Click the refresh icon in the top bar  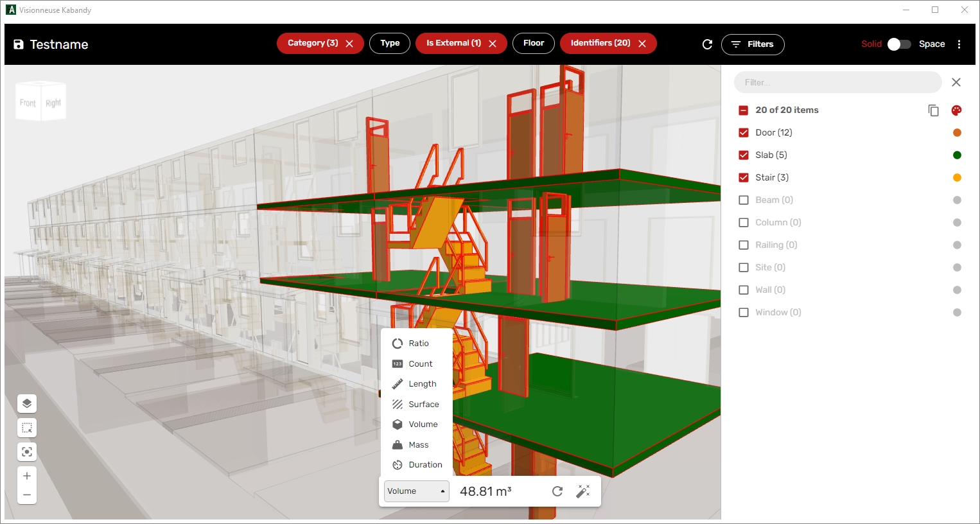pos(707,44)
